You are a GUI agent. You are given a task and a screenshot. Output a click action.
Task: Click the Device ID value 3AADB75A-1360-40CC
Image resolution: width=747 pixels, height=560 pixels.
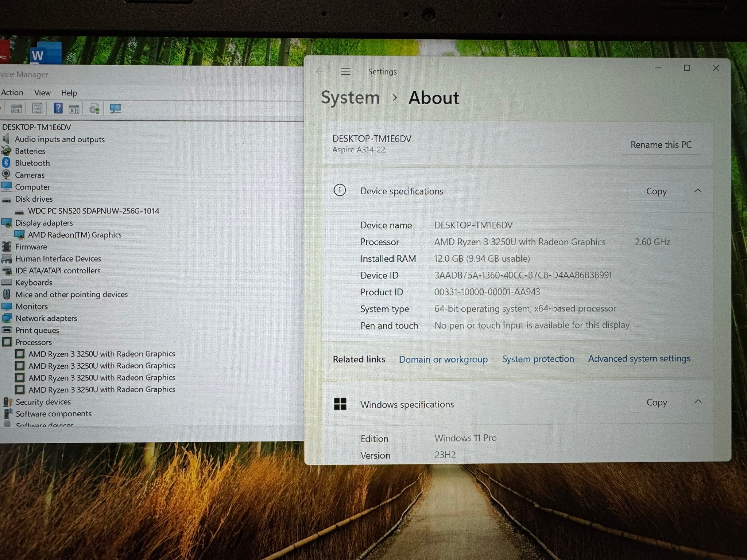[523, 275]
